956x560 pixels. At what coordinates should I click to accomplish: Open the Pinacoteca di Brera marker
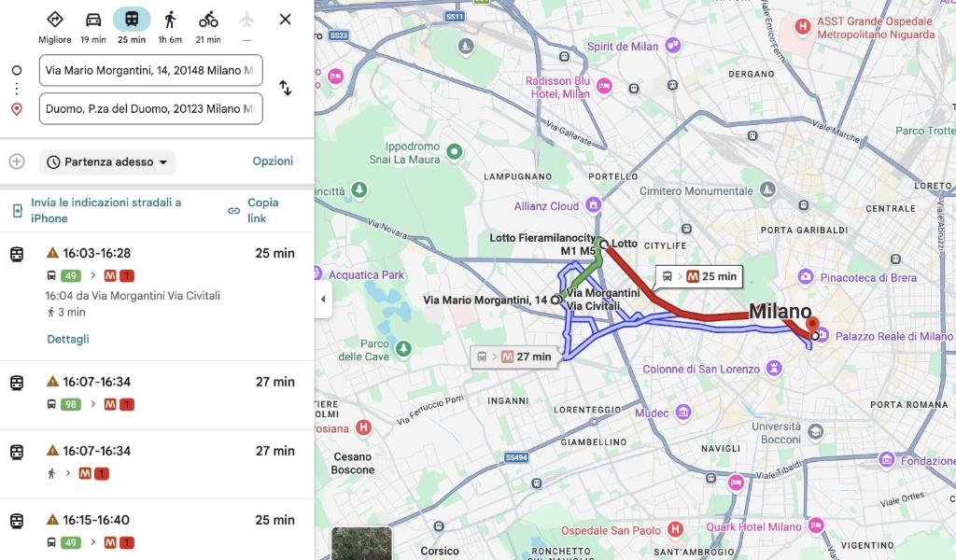pyautogui.click(x=806, y=276)
